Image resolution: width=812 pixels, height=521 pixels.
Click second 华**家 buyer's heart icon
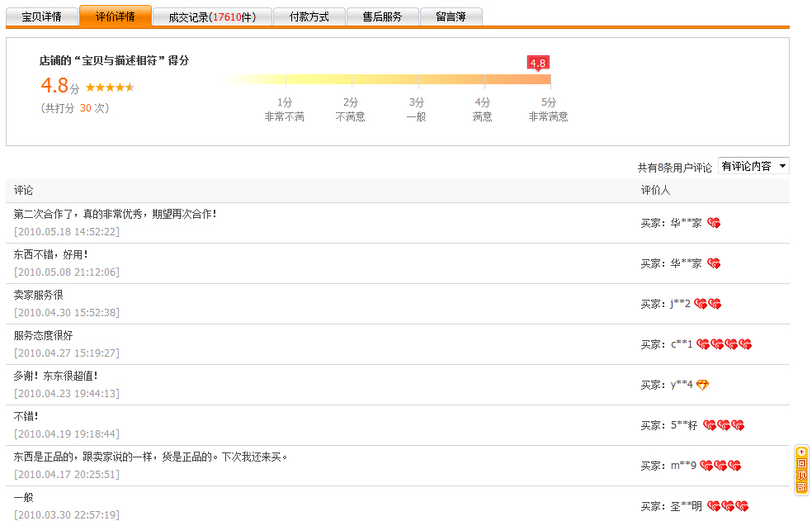(714, 263)
